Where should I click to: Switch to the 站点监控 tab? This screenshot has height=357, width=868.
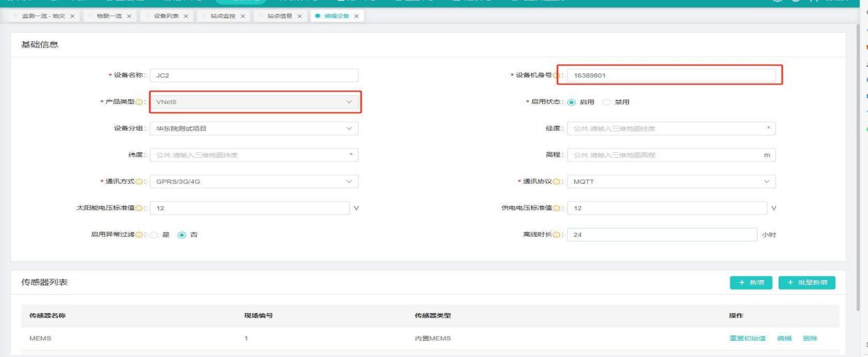(x=222, y=17)
